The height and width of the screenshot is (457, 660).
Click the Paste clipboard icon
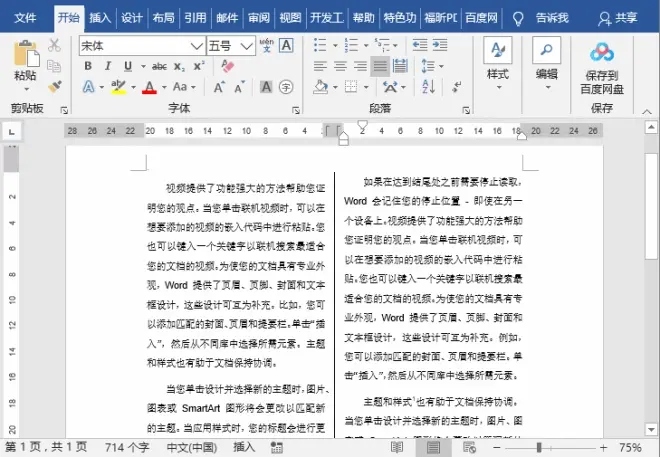click(26, 53)
